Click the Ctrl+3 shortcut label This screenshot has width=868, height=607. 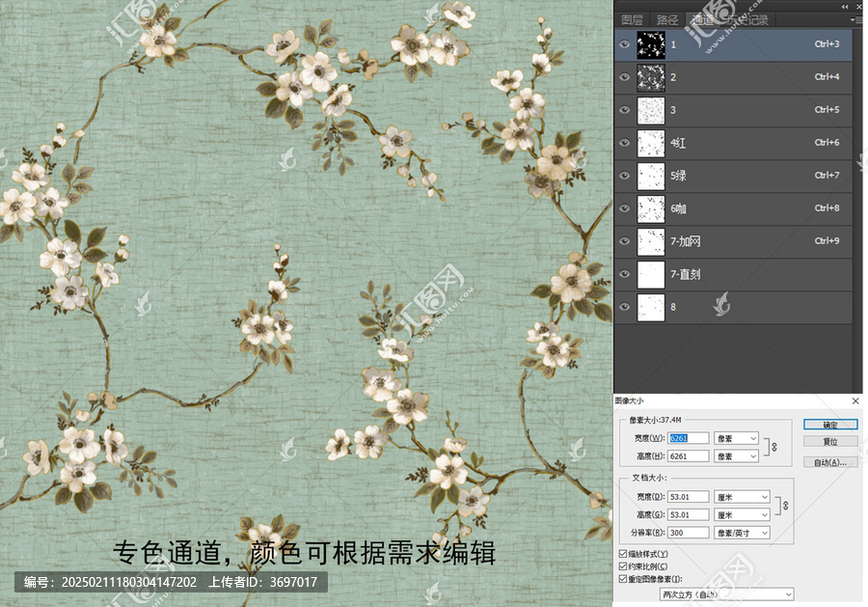coord(827,43)
